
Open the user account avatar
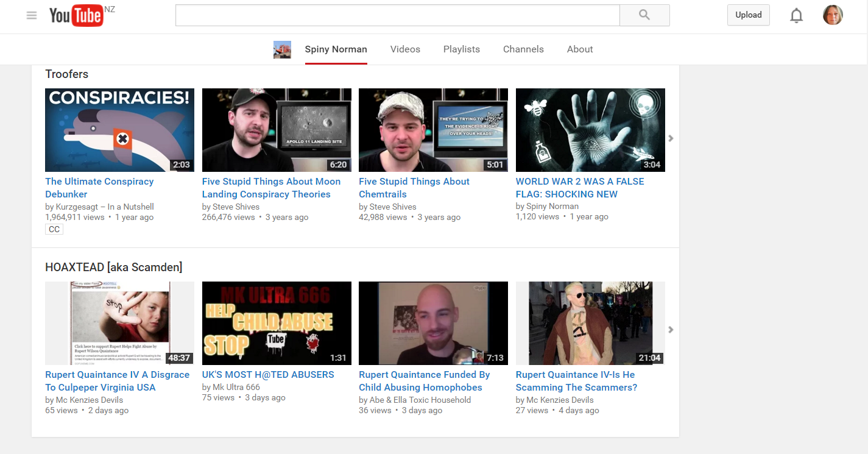coord(833,15)
